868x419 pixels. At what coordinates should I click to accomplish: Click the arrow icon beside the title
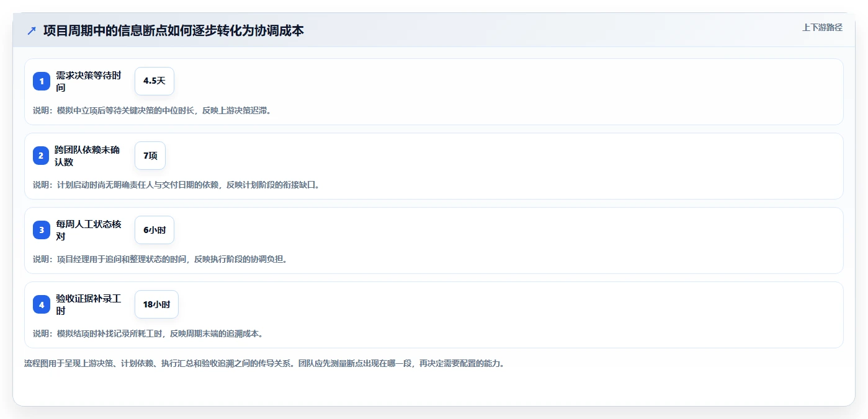32,31
